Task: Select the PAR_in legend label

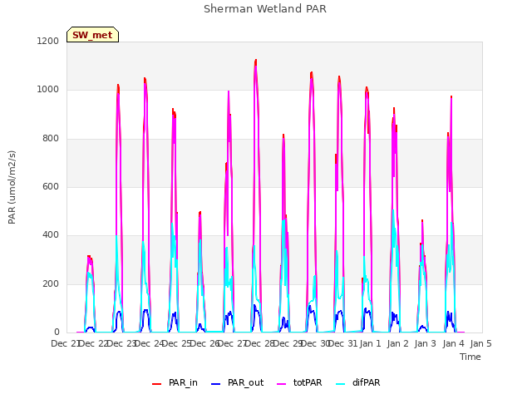Action: click(x=183, y=382)
